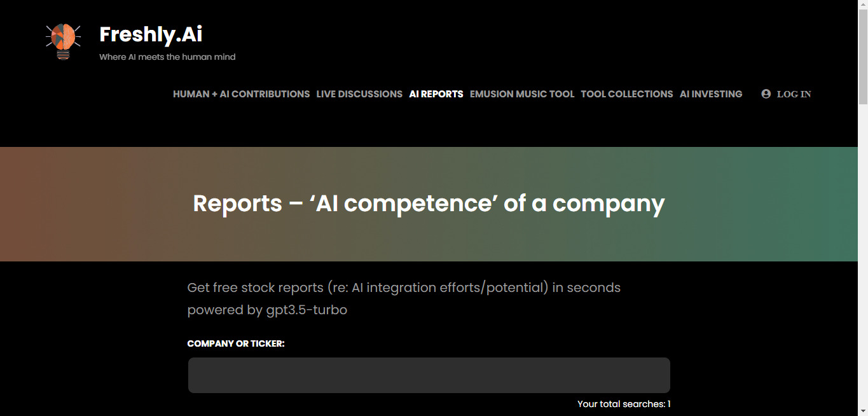868x416 pixels.
Task: Click the LOG IN link
Action: click(794, 94)
